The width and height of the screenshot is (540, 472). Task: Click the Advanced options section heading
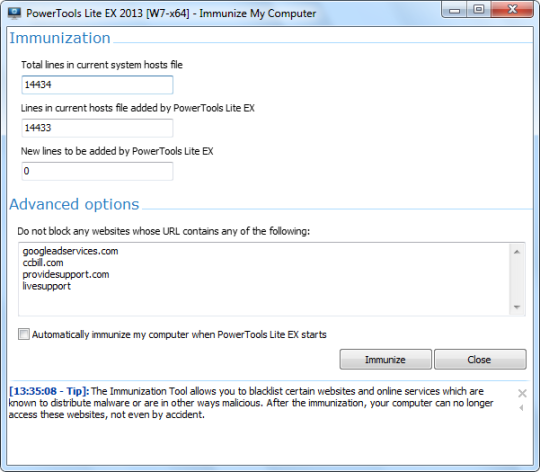74,204
